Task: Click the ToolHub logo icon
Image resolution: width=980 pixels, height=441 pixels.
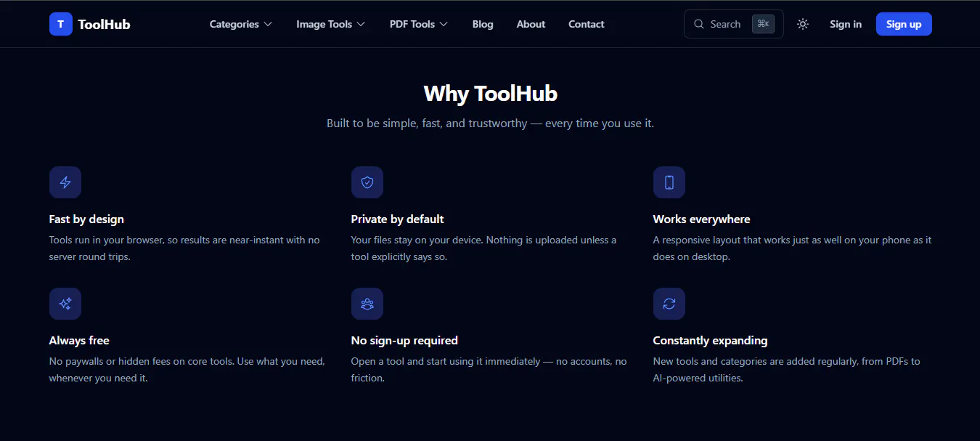Action: click(61, 24)
